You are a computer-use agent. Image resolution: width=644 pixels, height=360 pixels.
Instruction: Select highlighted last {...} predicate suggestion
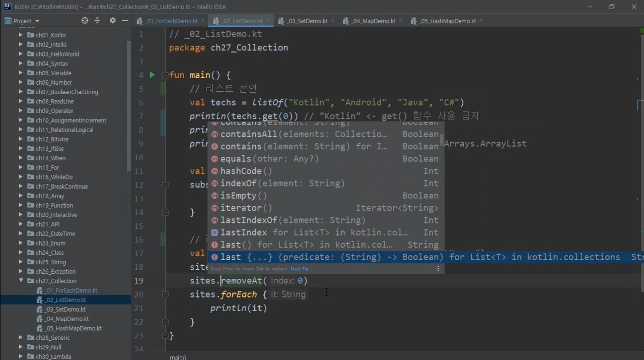click(x=426, y=257)
